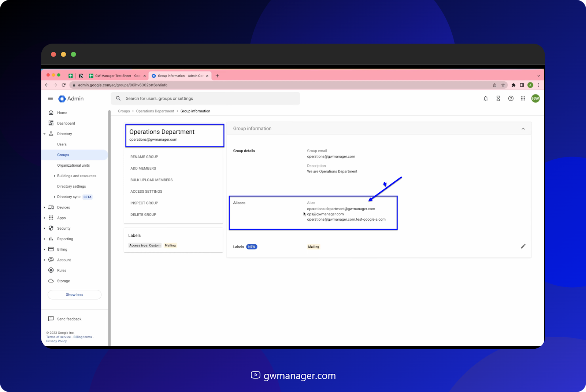Open new browser tab with plus
The image size is (586, 392).
217,76
